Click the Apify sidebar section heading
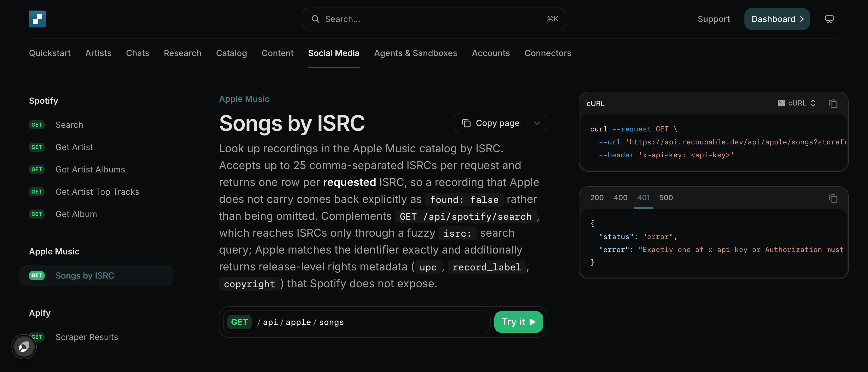 (40, 313)
